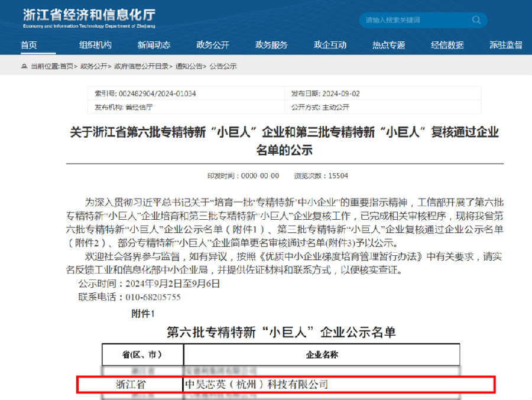The height and width of the screenshot is (400, 532).
Task: Open the 首页 navigation tab
Action: pos(29,45)
